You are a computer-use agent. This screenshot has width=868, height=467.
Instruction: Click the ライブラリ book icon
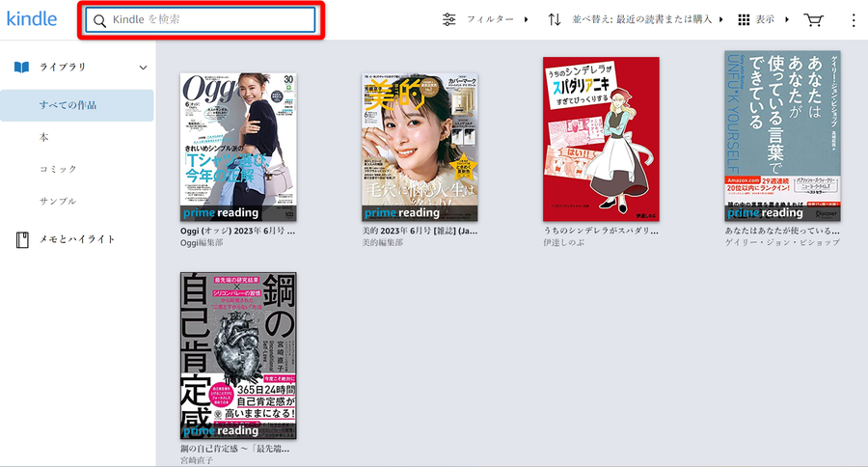pyautogui.click(x=21, y=68)
